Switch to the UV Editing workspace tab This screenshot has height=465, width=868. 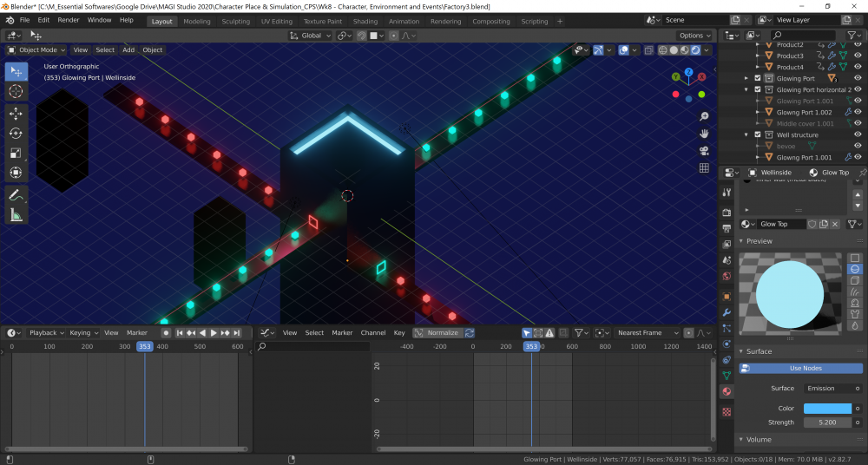click(x=276, y=22)
